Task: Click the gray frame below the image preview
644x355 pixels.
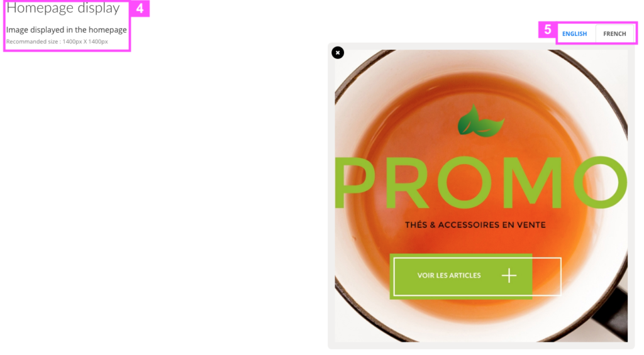Action: (x=481, y=346)
